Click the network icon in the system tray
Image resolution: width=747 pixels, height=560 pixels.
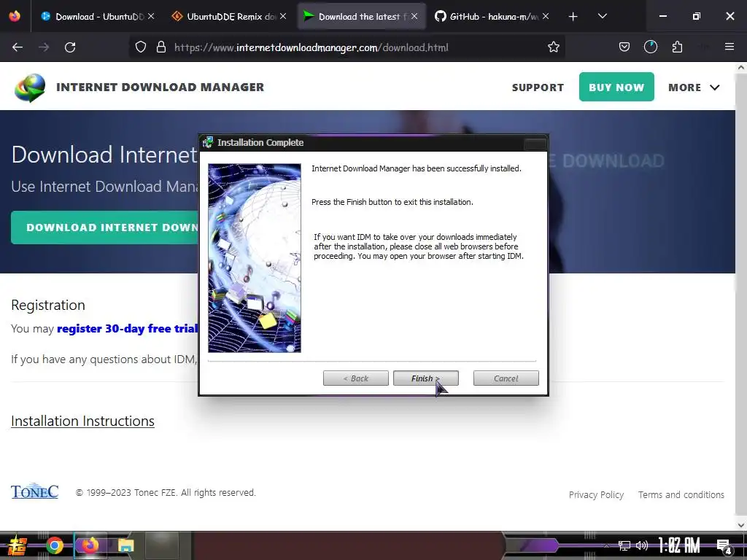[624, 545]
